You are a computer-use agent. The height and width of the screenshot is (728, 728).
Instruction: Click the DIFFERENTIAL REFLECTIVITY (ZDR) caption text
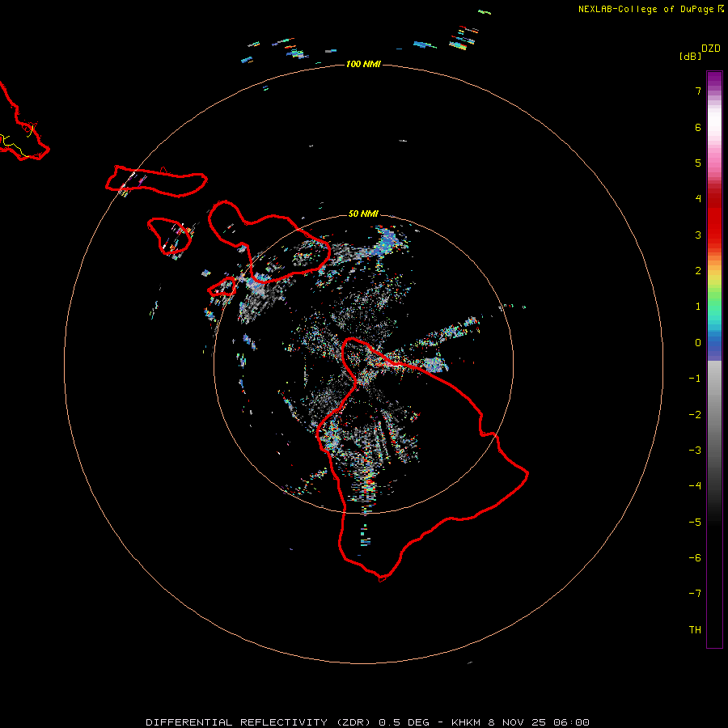tap(258, 722)
